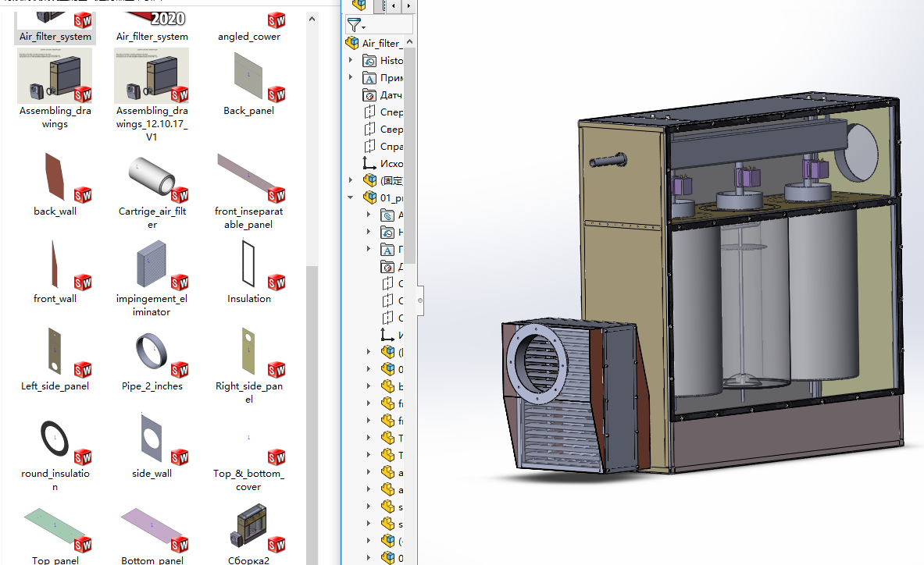Click the Pipe_2_inches file label
924x565 pixels.
152,386
